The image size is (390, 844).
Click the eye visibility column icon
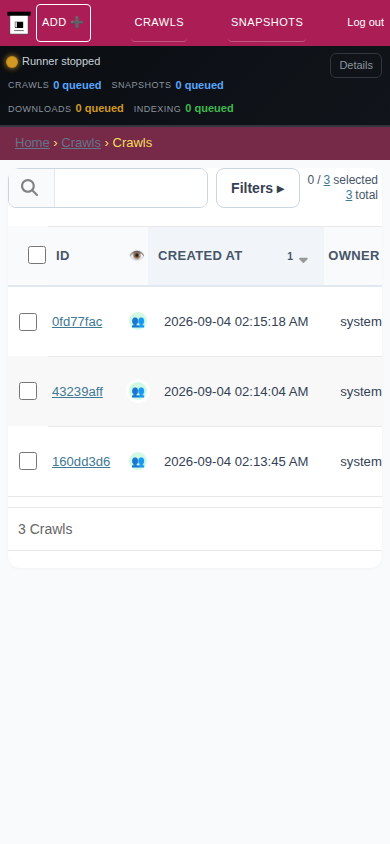pos(137,256)
